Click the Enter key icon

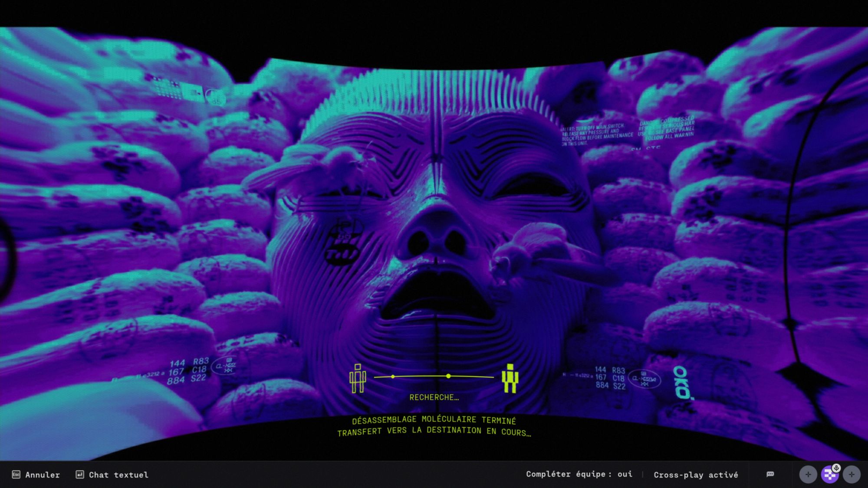[x=80, y=475]
